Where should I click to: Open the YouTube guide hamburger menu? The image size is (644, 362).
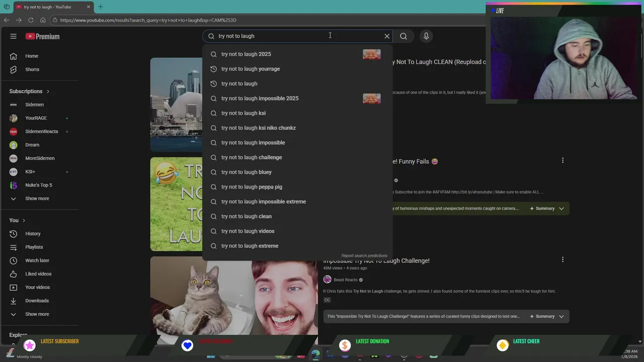[x=14, y=36]
